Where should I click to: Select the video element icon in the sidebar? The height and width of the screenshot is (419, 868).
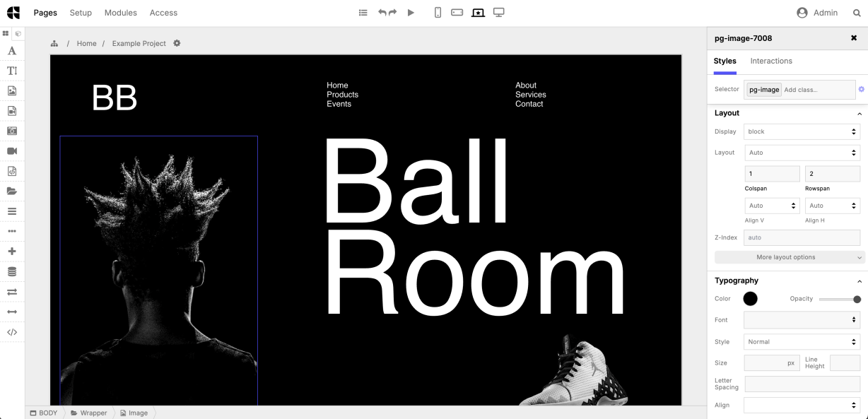click(x=12, y=151)
